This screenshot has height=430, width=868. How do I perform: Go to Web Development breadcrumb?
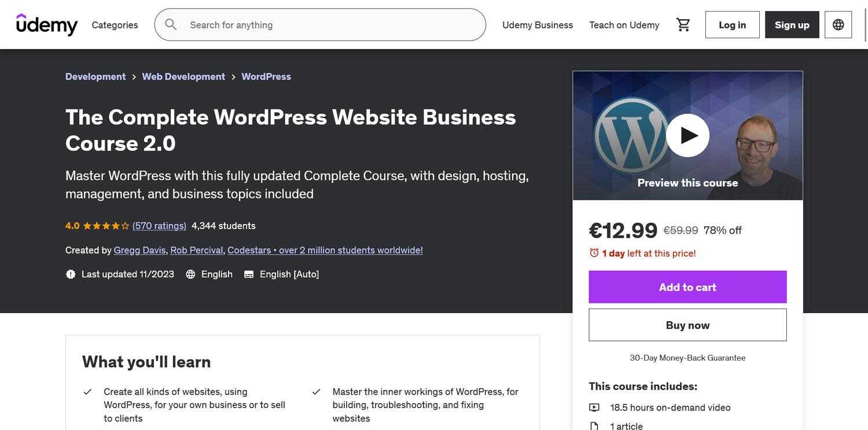click(183, 76)
